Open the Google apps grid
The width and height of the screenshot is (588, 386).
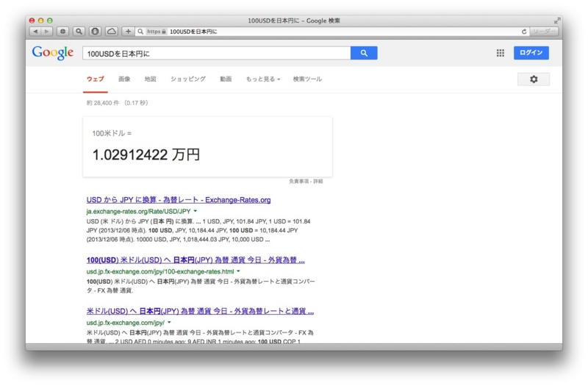pos(501,53)
